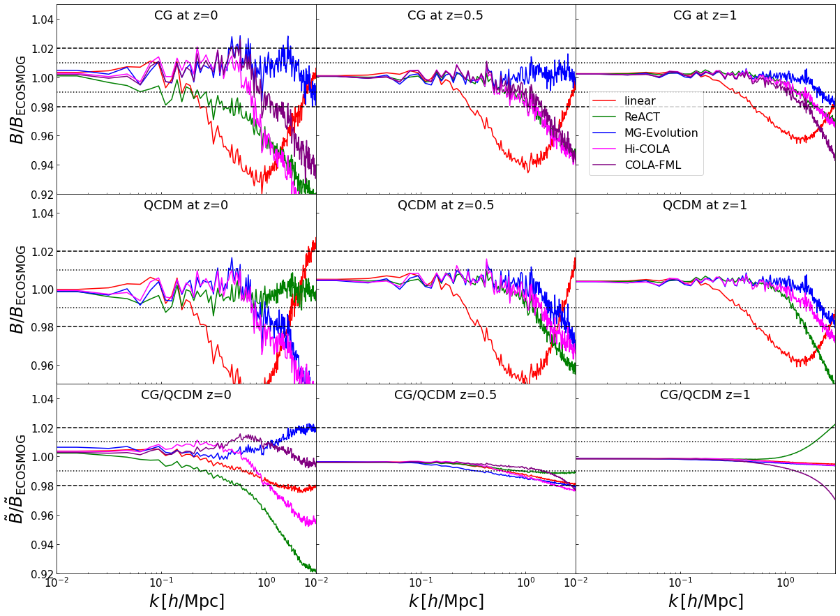Screen dimensions: 840x616
Task: Click the 'CG/QCDM z=0' panel title
Action: pyautogui.click(x=186, y=395)
